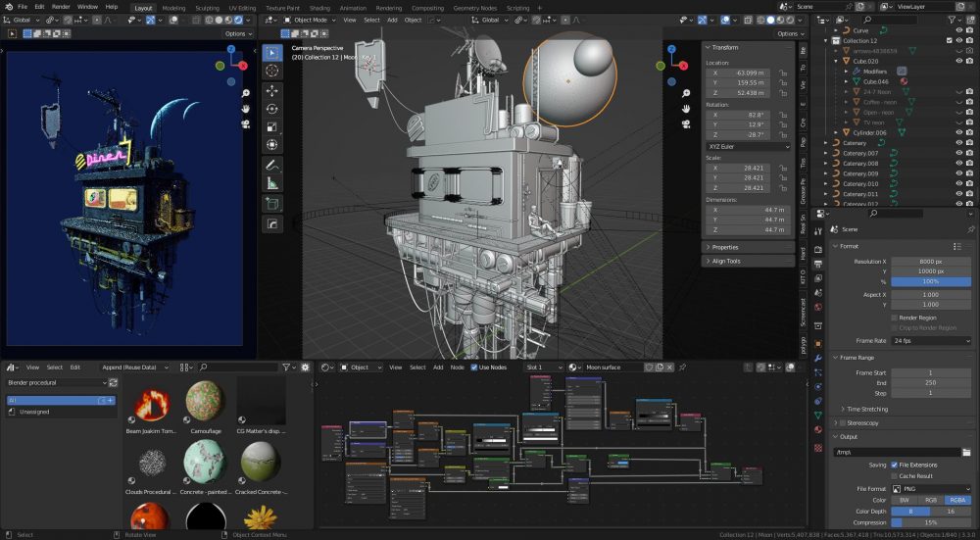Open the Render properties tab
This screenshot has height=540, width=980.
[818, 249]
